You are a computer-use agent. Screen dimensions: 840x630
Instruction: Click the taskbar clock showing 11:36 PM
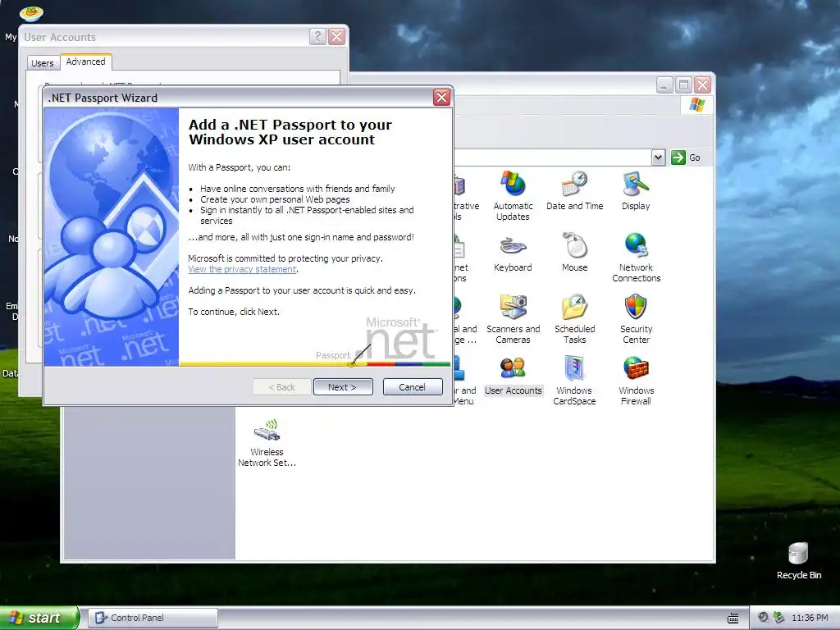pos(810,618)
